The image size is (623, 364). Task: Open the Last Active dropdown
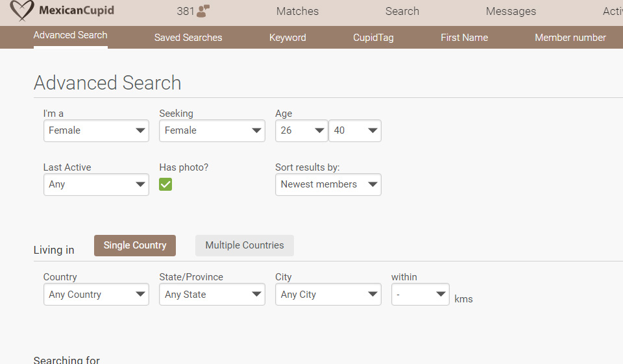pos(96,185)
